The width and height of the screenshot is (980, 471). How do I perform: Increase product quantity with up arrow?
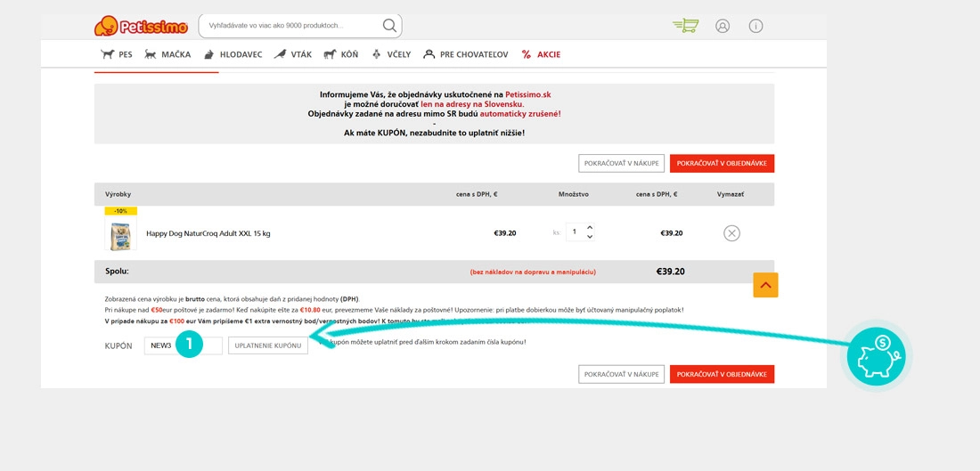(x=590, y=228)
